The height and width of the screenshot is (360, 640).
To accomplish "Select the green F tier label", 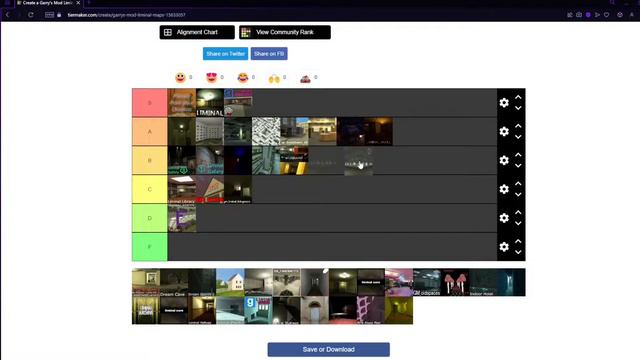I will click(149, 247).
